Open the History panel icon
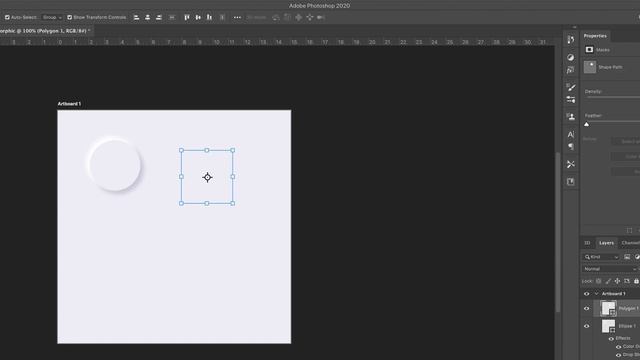The width and height of the screenshot is (640, 360). tap(571, 40)
